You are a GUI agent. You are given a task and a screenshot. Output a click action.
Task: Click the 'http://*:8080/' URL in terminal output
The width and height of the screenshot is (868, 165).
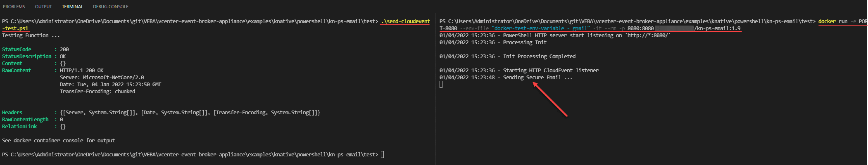pos(647,35)
